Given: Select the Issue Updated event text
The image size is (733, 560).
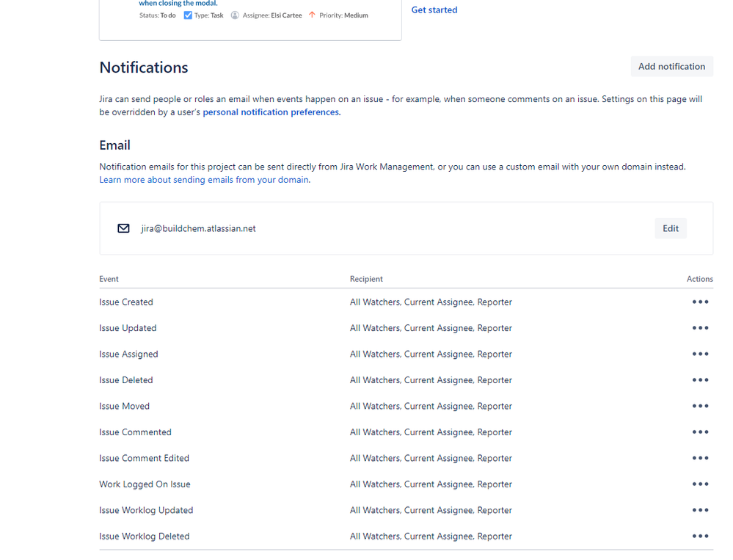Looking at the screenshot, I should point(128,328).
